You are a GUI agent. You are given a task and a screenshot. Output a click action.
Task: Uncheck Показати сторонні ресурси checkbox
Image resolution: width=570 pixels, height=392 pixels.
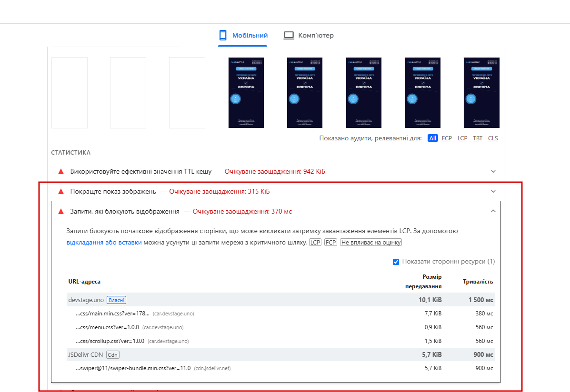pos(396,262)
